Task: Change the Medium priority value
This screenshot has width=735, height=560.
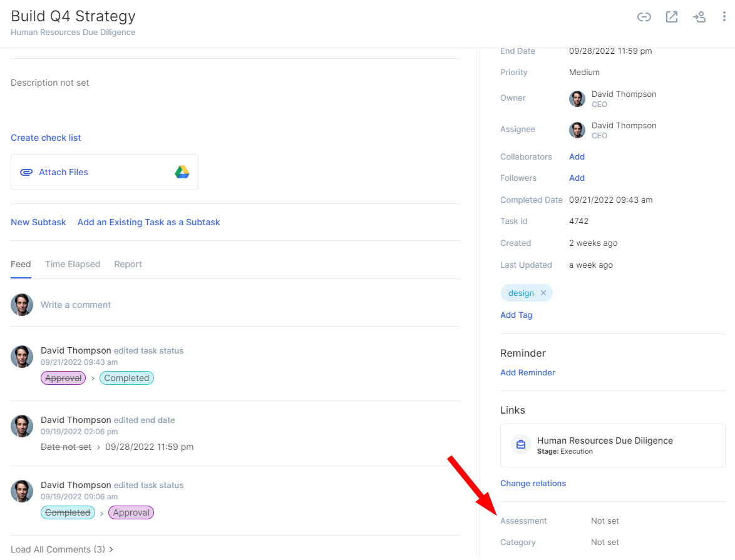Action: 584,72
